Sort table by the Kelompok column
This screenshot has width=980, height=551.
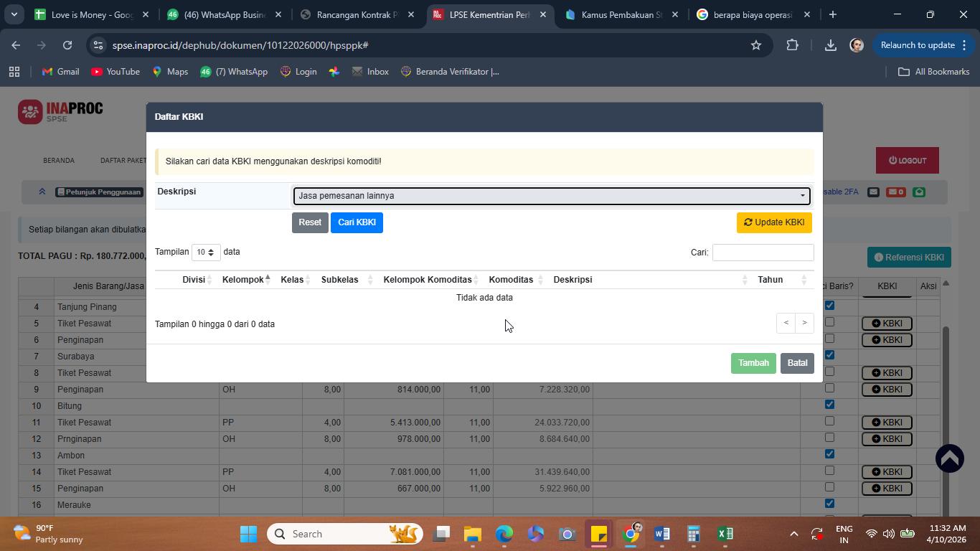pyautogui.click(x=245, y=280)
